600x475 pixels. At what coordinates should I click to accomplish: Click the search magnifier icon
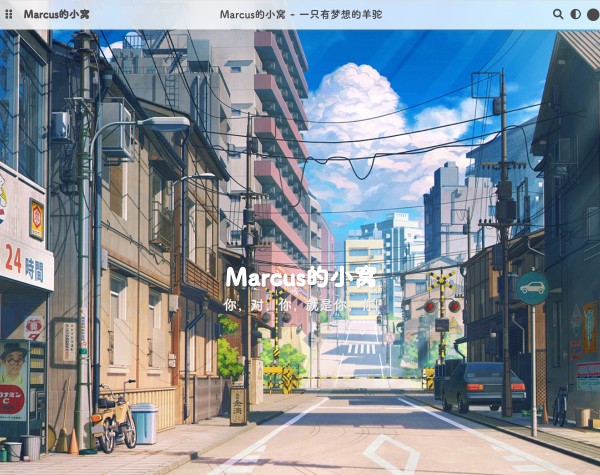[x=558, y=14]
